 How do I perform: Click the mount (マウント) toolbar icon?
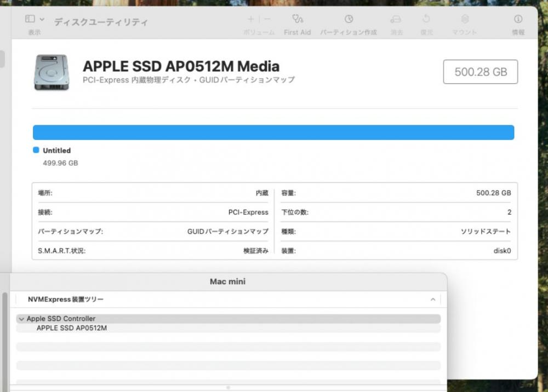(465, 19)
